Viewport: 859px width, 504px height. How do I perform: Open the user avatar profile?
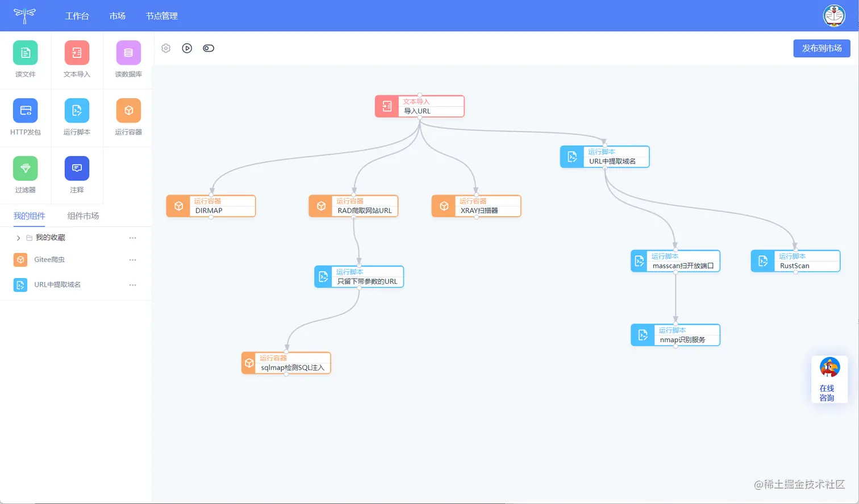point(834,16)
